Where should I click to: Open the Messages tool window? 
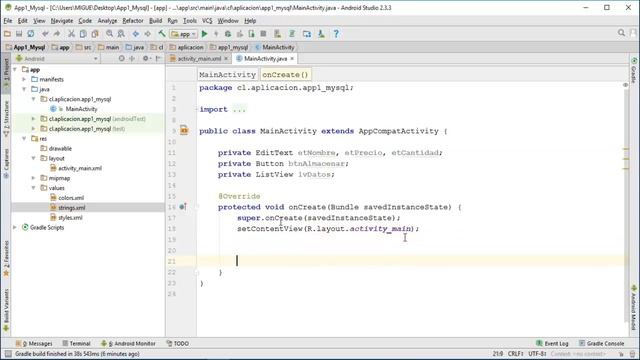[34, 344]
